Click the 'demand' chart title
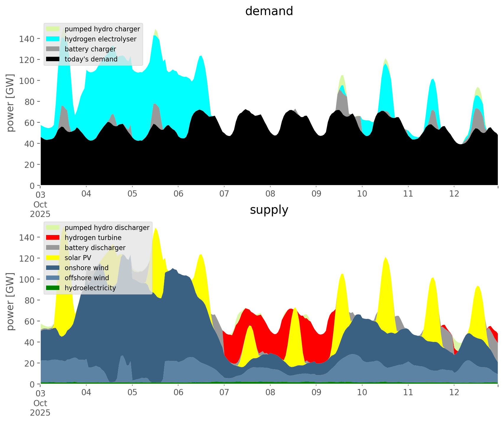 click(269, 11)
